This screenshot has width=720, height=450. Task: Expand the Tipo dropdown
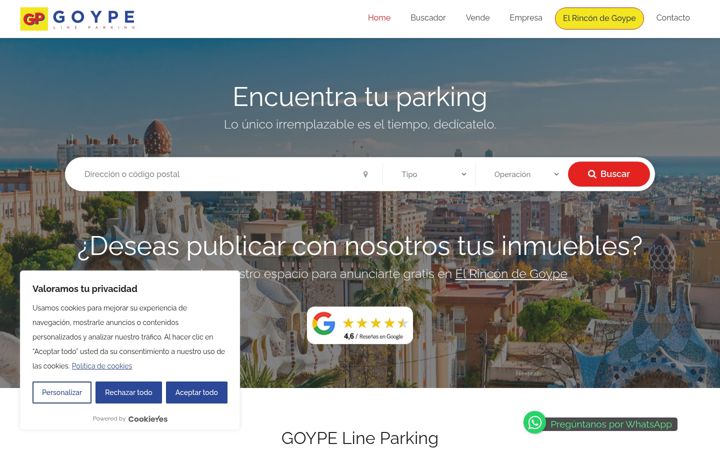[433, 174]
